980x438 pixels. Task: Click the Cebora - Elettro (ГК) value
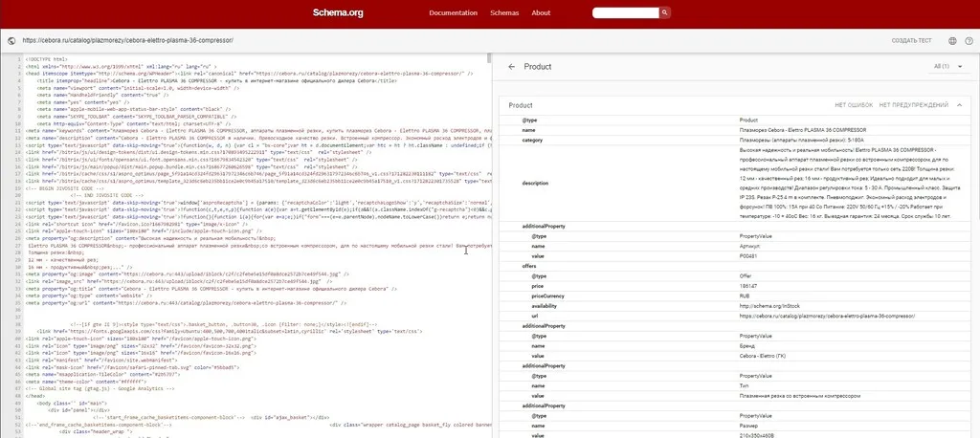763,356
